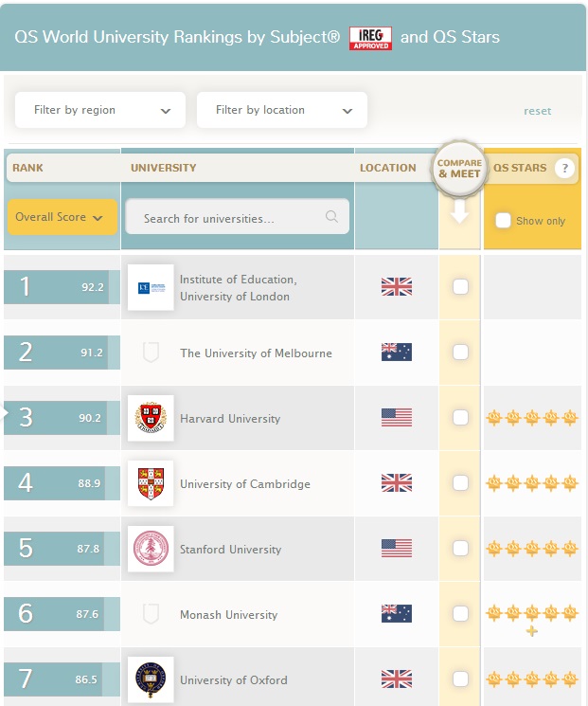Select Stanford University's compare checkbox
The image size is (588, 706).
460,549
